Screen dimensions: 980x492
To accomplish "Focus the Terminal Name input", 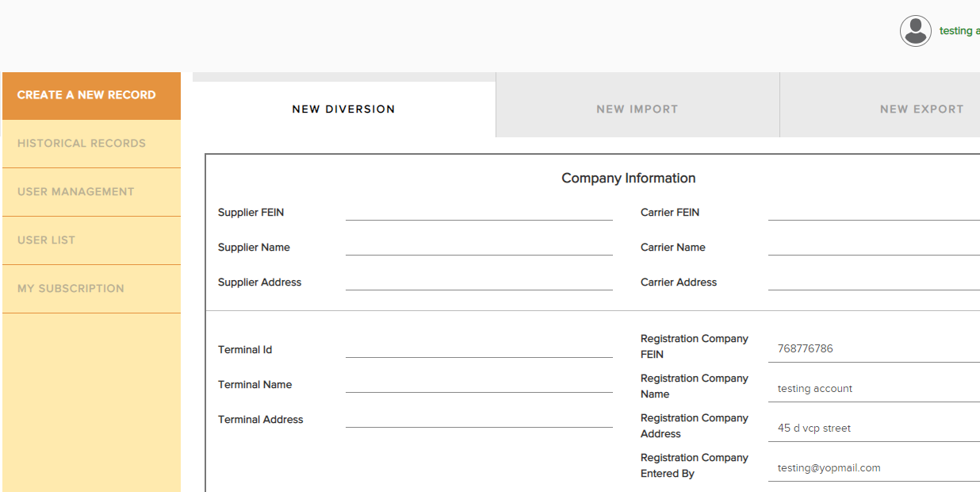I will [x=479, y=384].
